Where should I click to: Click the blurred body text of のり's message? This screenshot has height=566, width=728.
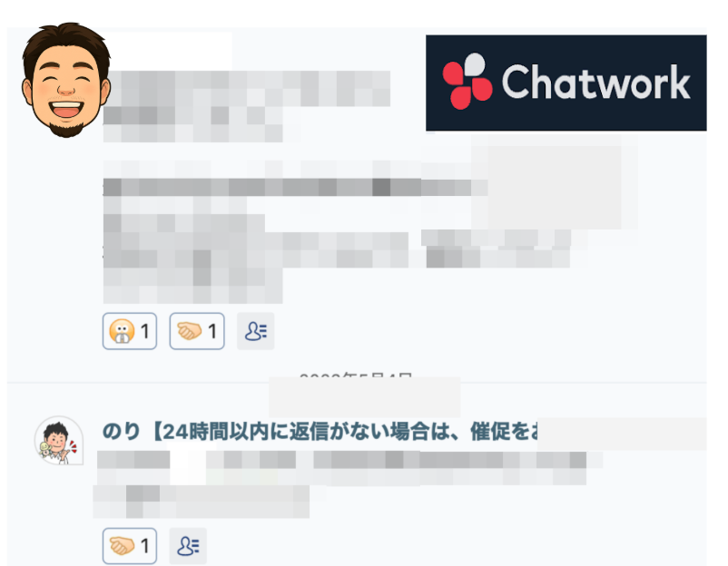coord(341,468)
